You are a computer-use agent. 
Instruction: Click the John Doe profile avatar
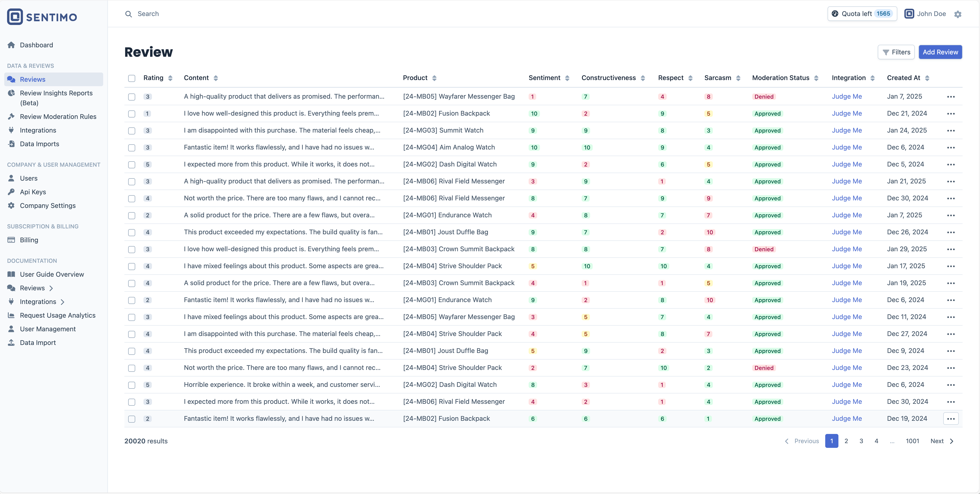tap(909, 14)
